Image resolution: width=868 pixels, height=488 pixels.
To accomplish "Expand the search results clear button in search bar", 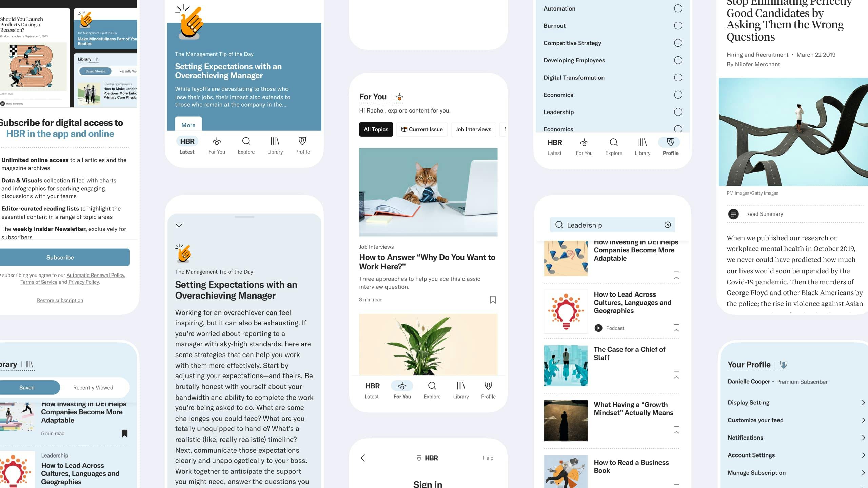I will click(x=668, y=225).
